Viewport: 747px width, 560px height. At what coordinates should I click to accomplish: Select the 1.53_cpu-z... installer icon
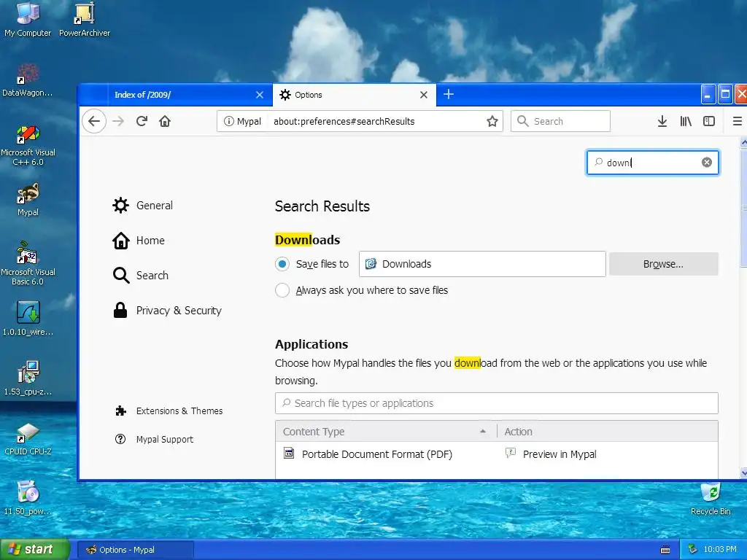(x=28, y=378)
